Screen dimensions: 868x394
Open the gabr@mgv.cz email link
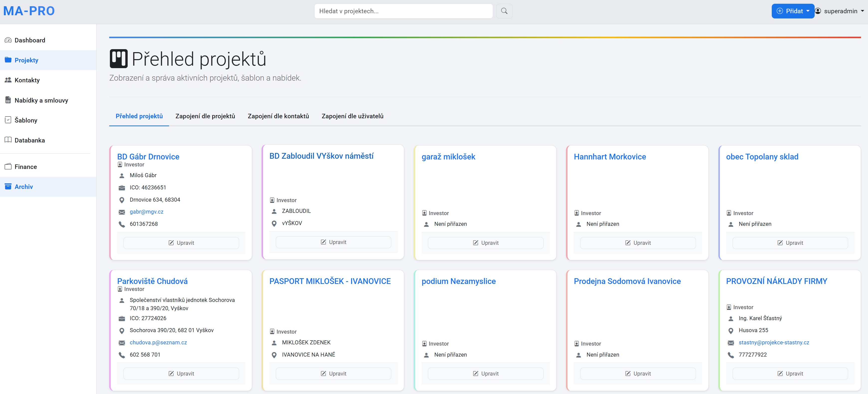[146, 212]
